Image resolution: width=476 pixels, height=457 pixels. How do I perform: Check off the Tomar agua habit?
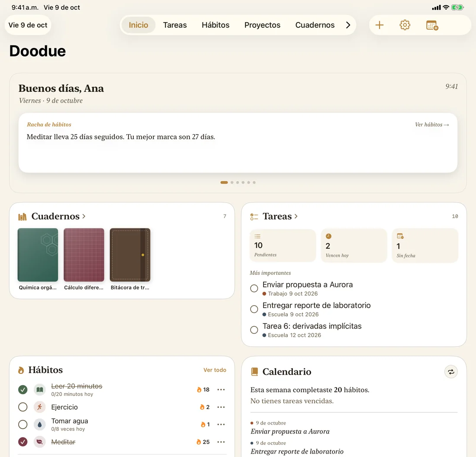[23, 425]
